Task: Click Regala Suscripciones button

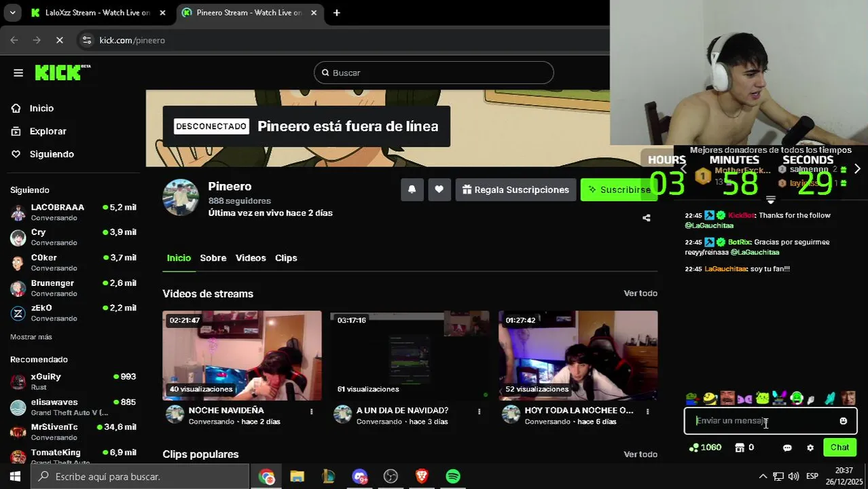Action: (516, 189)
